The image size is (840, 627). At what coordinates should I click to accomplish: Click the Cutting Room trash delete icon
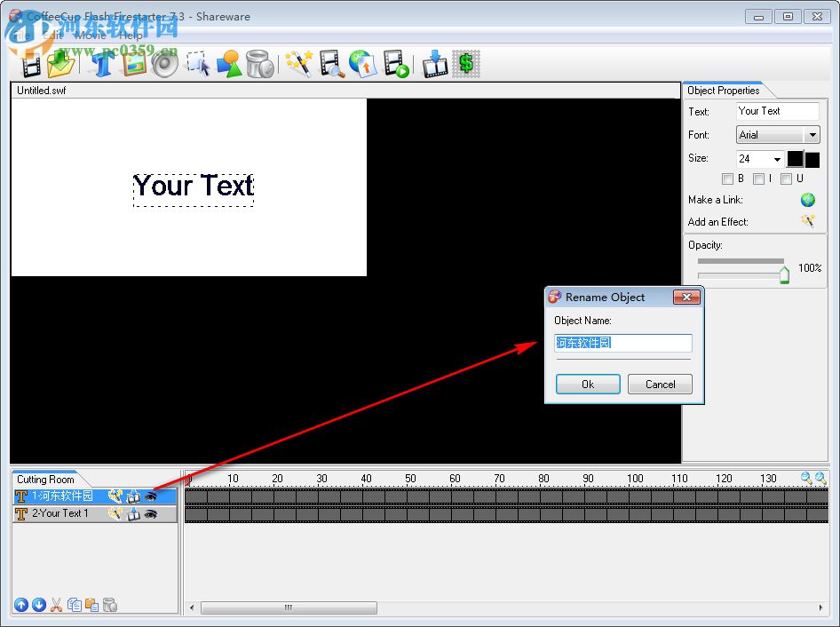[110, 605]
